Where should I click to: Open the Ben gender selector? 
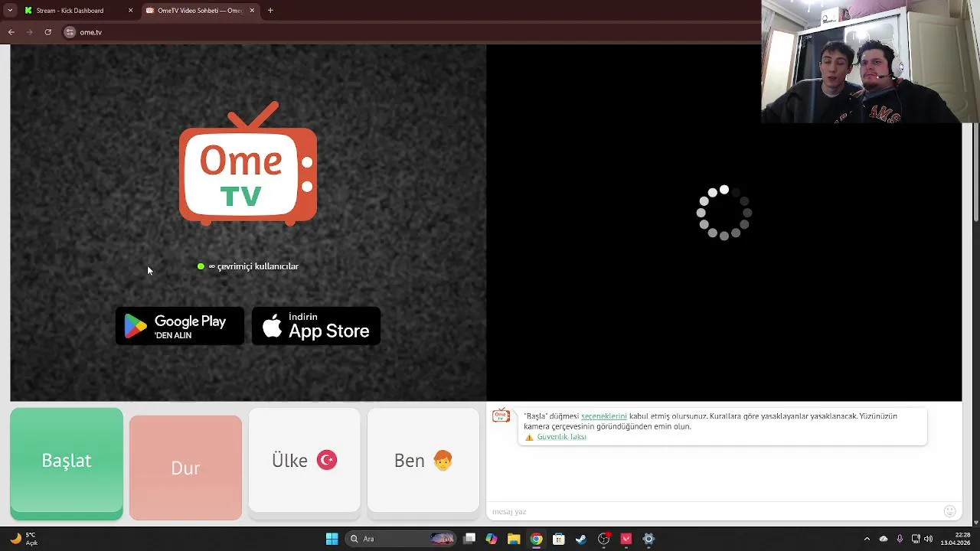pyautogui.click(x=423, y=460)
